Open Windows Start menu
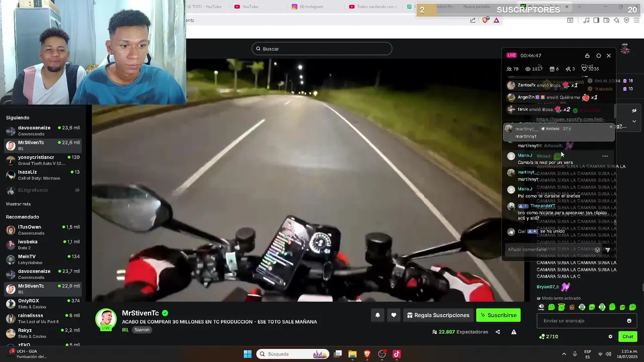The height and width of the screenshot is (362, 644). pyautogui.click(x=248, y=354)
